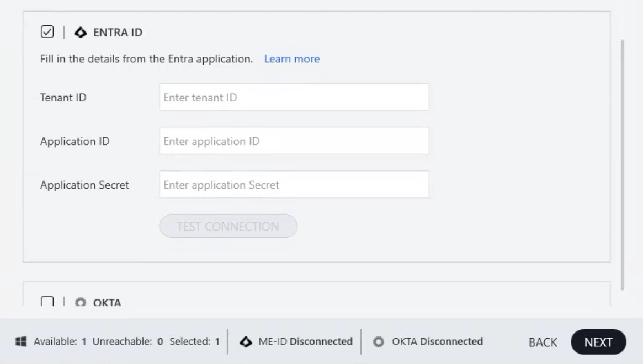This screenshot has width=643, height=364.
Task: Tick the OKTA checkbox
Action: (47, 301)
